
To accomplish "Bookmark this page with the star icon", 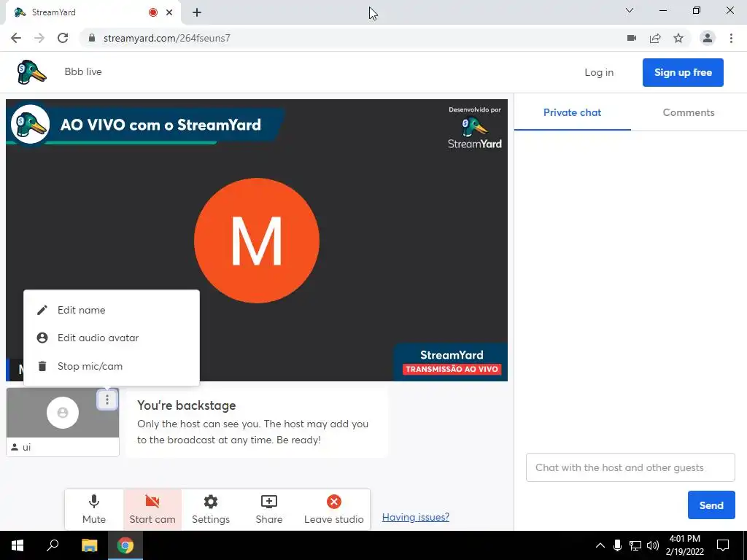I will [x=678, y=38].
